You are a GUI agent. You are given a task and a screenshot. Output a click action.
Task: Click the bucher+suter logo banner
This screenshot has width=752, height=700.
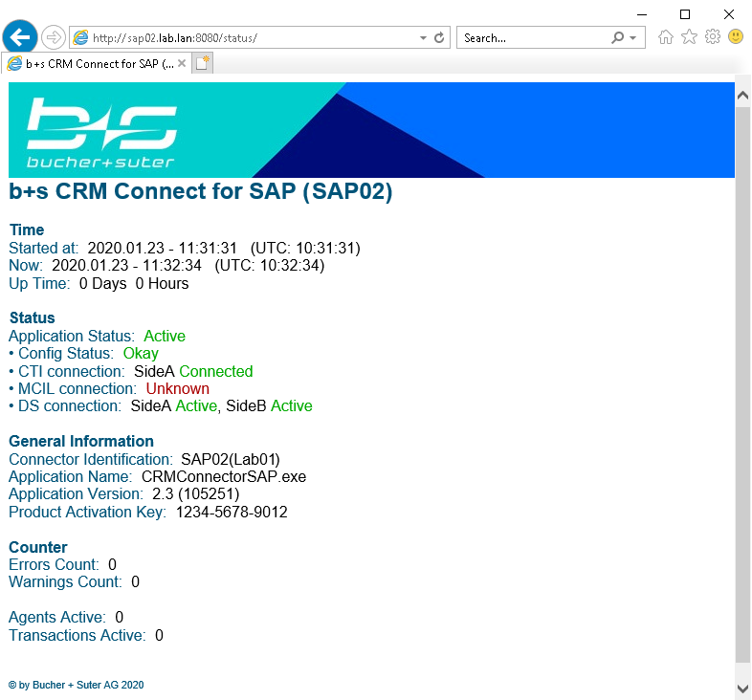click(371, 130)
